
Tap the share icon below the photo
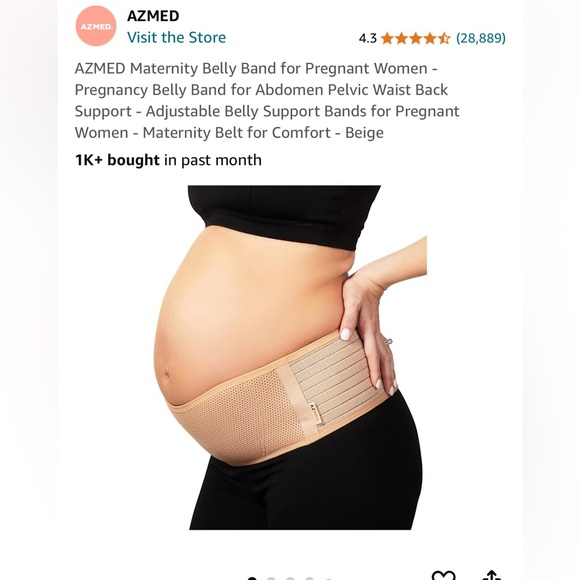[x=492, y=575]
